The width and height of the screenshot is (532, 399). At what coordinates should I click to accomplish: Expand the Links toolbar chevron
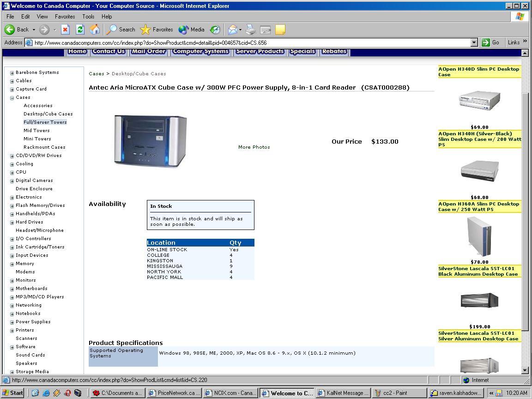(525, 41)
